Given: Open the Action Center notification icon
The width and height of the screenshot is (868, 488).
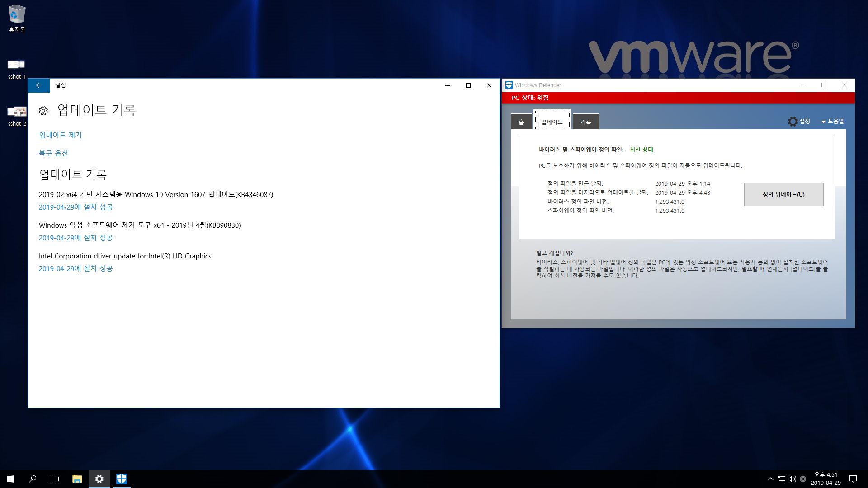Looking at the screenshot, I should [x=853, y=479].
